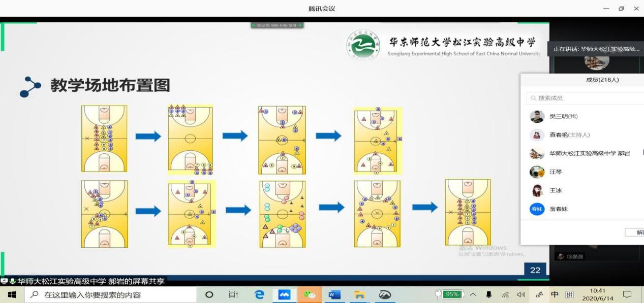Image resolution: width=644 pixels, height=303 pixels.
Task: Click the blue 春妹 avatar
Action: coord(537,209)
